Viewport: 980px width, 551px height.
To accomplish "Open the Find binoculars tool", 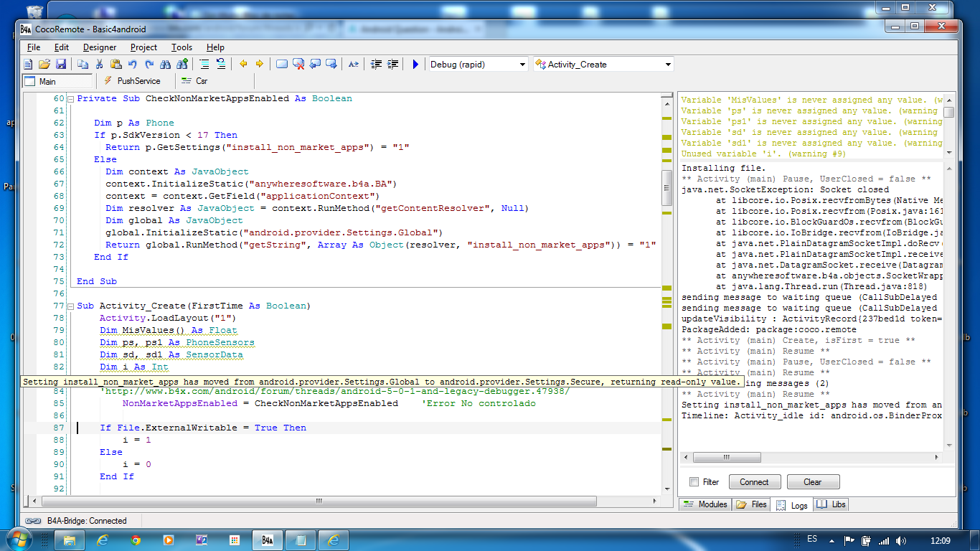I will click(x=166, y=64).
